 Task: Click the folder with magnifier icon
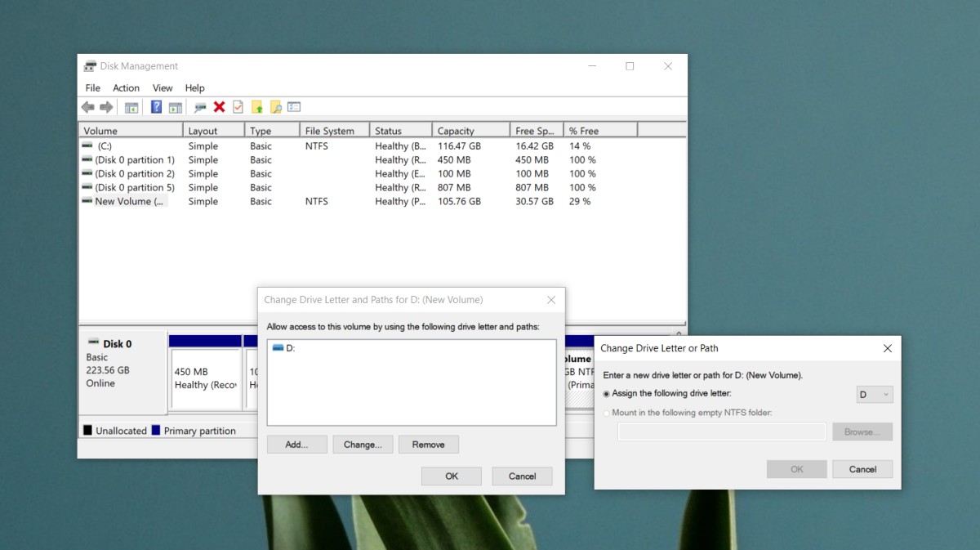(x=275, y=107)
